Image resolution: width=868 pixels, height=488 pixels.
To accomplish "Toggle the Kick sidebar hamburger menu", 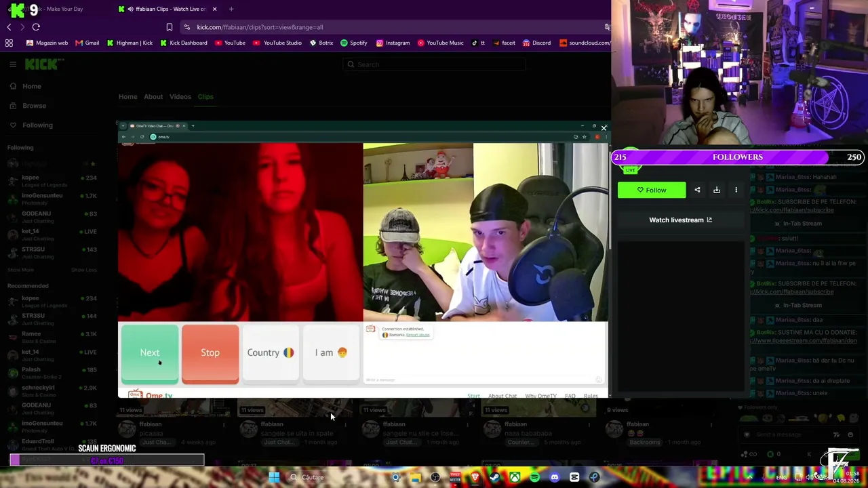I will (x=13, y=64).
